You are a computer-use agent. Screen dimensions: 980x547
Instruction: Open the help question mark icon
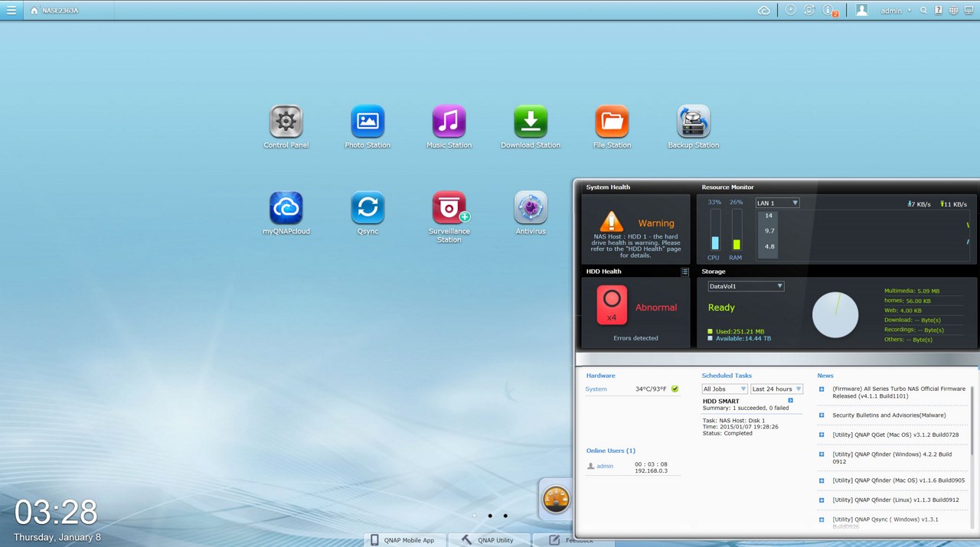click(939, 11)
